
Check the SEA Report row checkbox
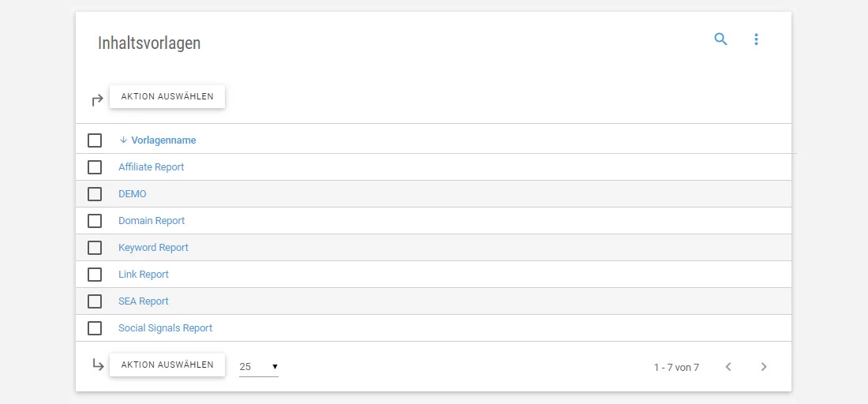(95, 301)
